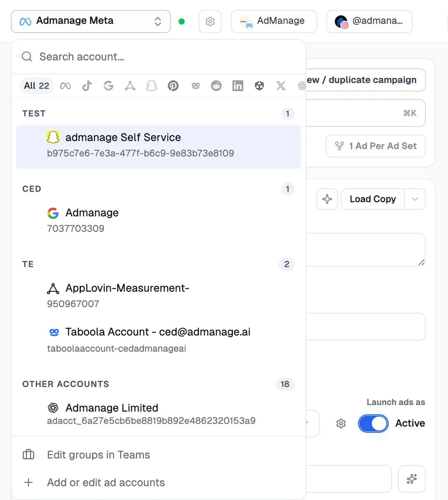This screenshot has width=448, height=500.
Task: Click the CED group header
Action: [32, 189]
